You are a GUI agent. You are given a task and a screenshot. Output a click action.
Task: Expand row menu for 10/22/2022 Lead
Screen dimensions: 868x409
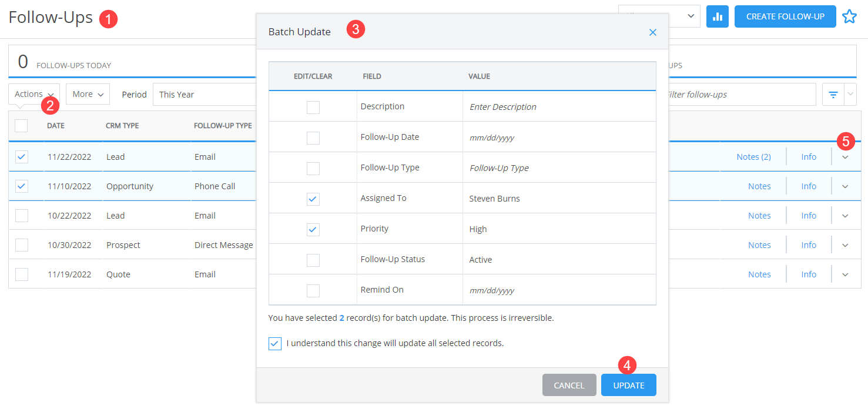pyautogui.click(x=845, y=216)
